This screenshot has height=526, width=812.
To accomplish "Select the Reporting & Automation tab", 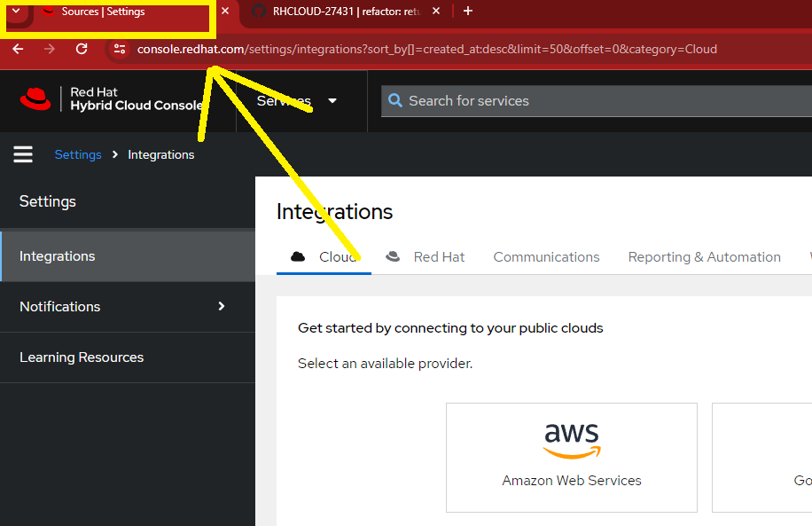I will click(704, 256).
